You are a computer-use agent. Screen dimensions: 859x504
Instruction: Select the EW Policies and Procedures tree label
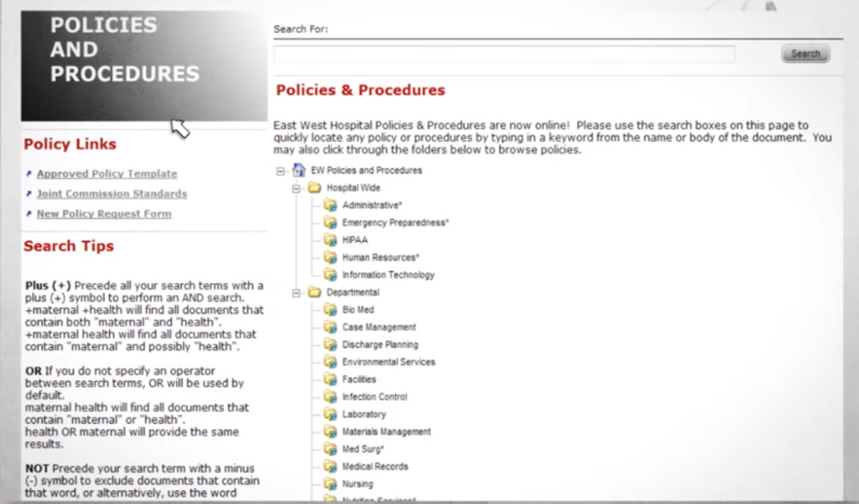coord(366,171)
